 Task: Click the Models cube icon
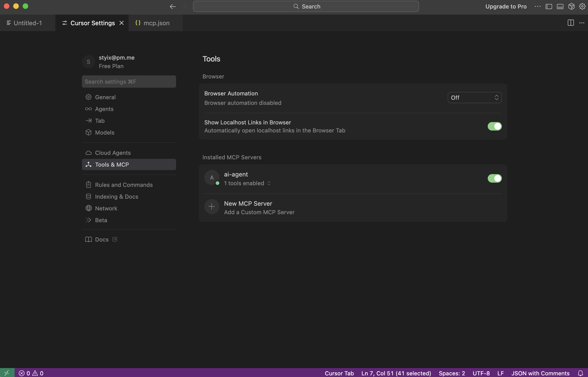[x=89, y=132]
